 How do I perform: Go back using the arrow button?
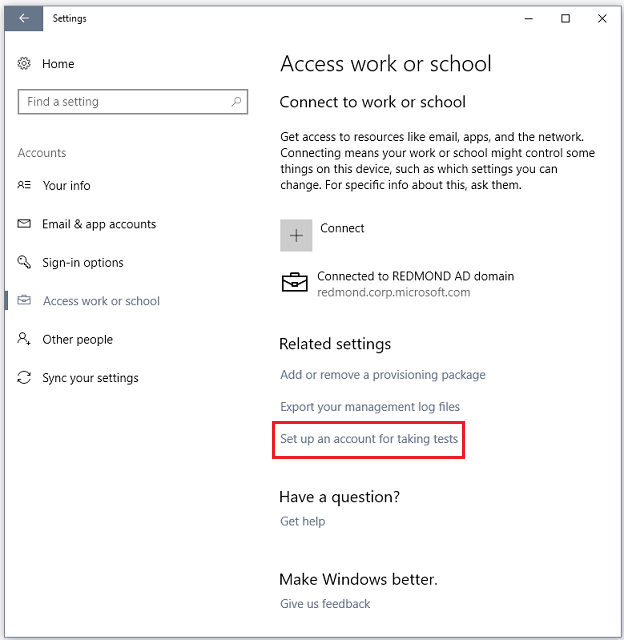pyautogui.click(x=24, y=18)
